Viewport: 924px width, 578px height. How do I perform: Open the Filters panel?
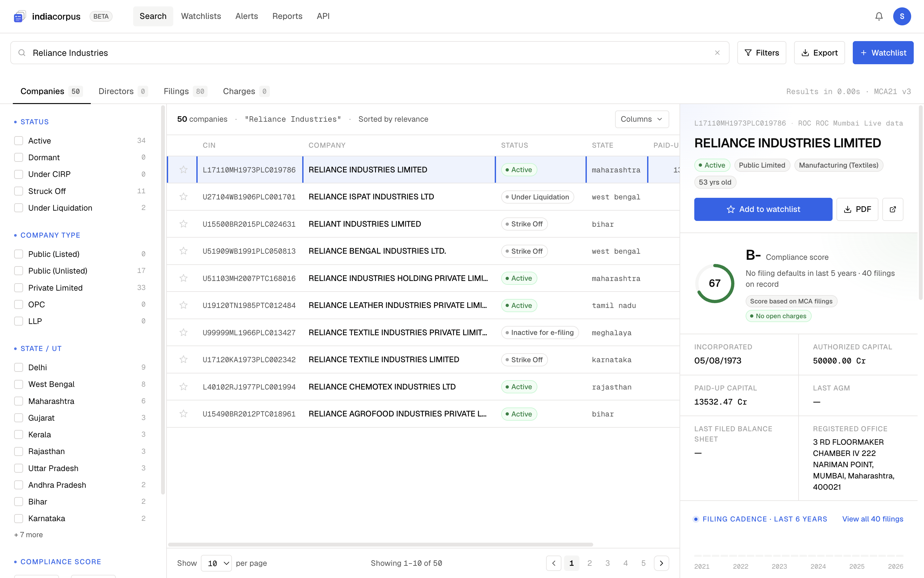tap(761, 53)
